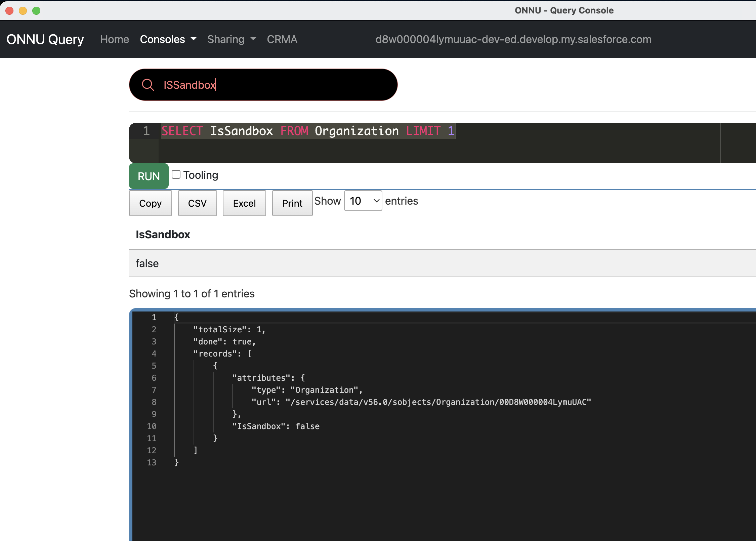Click the search magnifier icon

pyautogui.click(x=148, y=85)
